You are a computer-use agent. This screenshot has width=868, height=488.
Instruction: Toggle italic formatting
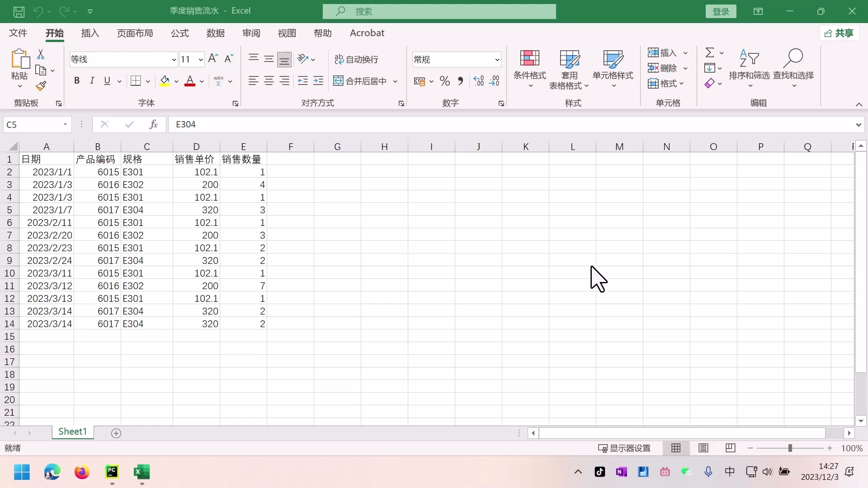tap(92, 80)
